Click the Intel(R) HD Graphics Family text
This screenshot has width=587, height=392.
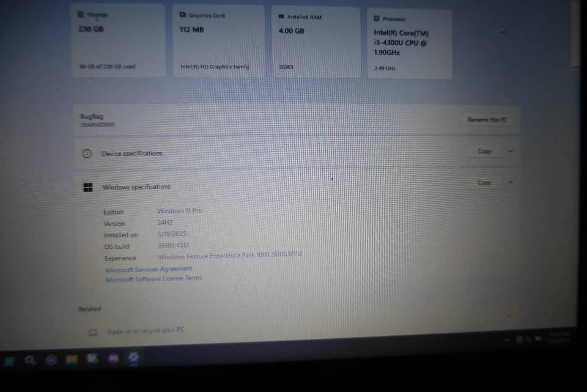pyautogui.click(x=215, y=67)
